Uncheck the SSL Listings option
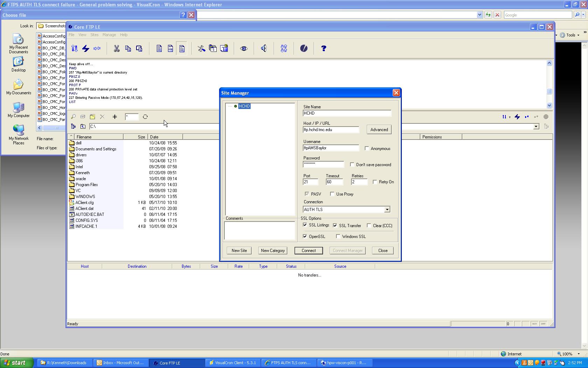The width and height of the screenshot is (588, 368). [305, 225]
